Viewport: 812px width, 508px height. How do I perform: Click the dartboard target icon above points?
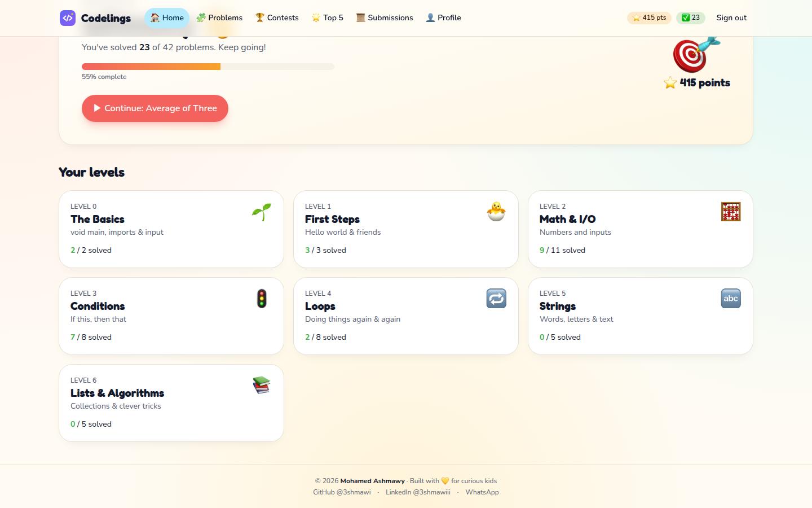click(x=696, y=55)
